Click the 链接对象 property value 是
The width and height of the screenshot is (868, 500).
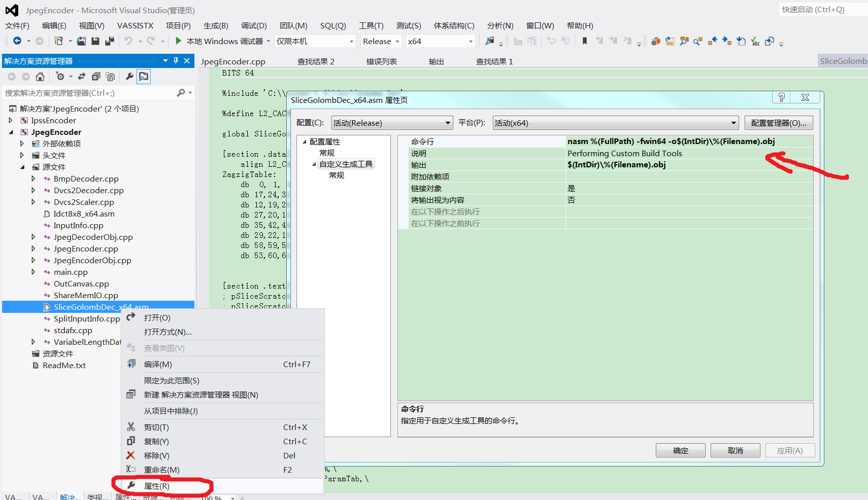coord(689,188)
